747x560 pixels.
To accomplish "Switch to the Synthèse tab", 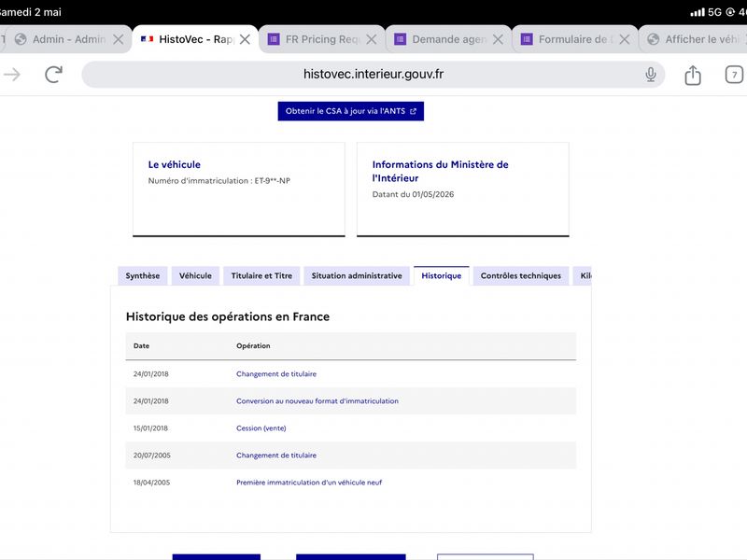I will (x=143, y=275).
